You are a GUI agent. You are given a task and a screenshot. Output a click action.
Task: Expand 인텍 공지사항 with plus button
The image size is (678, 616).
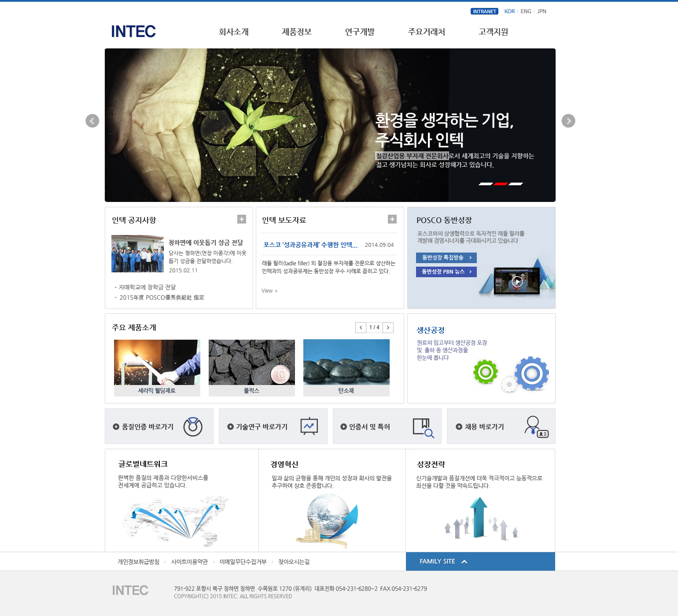[242, 219]
